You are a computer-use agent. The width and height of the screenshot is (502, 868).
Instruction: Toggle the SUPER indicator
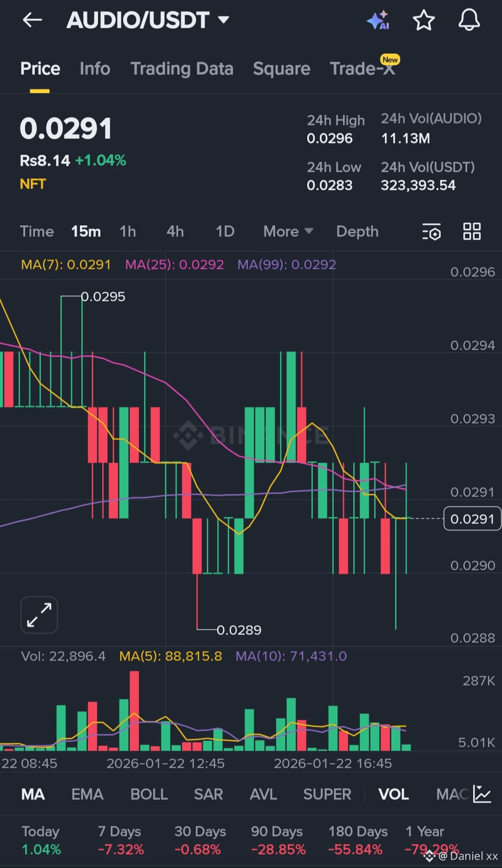(327, 794)
